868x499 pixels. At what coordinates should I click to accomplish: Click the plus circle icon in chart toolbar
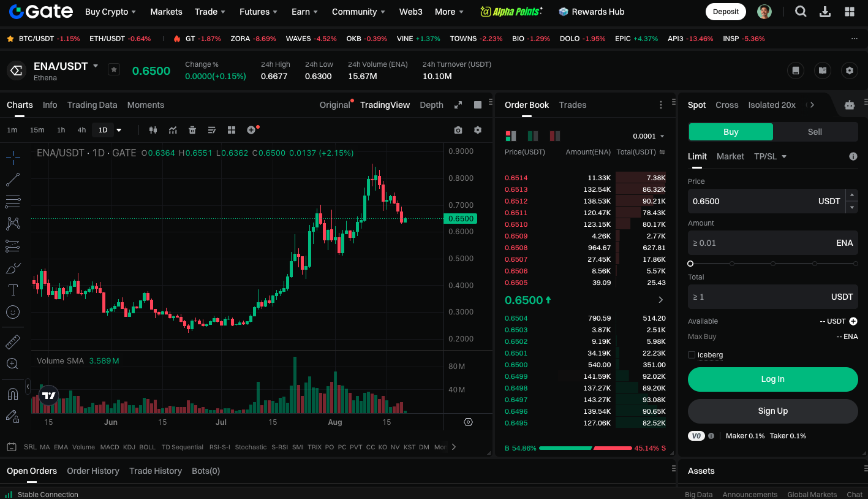pyautogui.click(x=251, y=130)
